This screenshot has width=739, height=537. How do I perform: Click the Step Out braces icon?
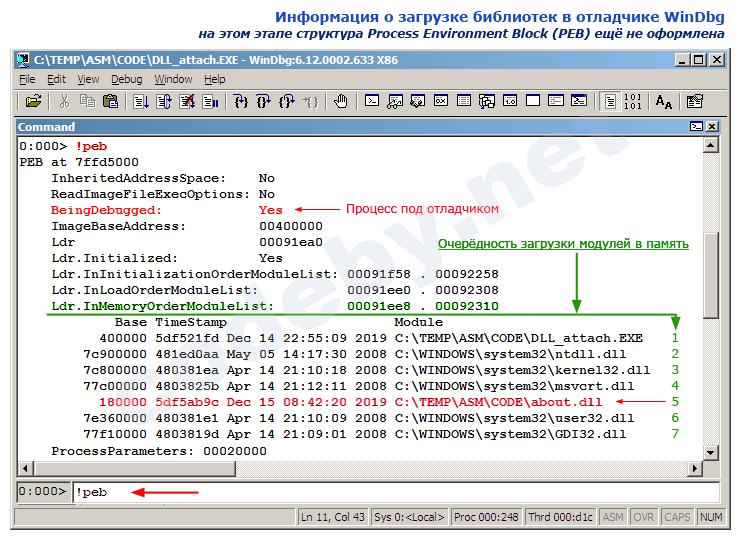click(x=287, y=101)
